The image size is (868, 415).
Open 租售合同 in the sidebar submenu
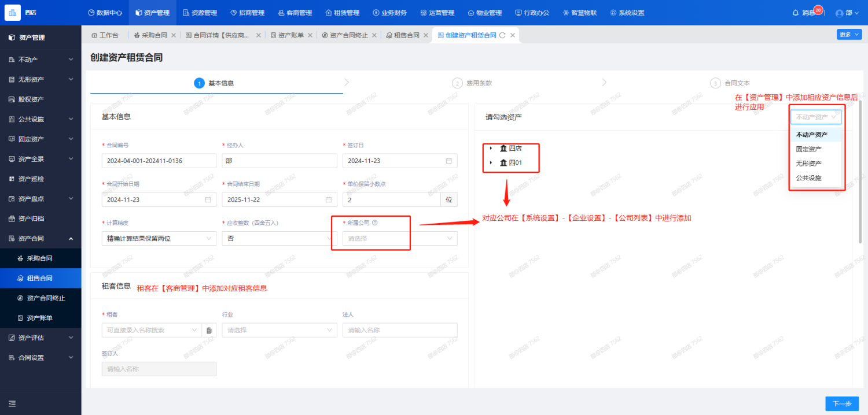click(41, 278)
